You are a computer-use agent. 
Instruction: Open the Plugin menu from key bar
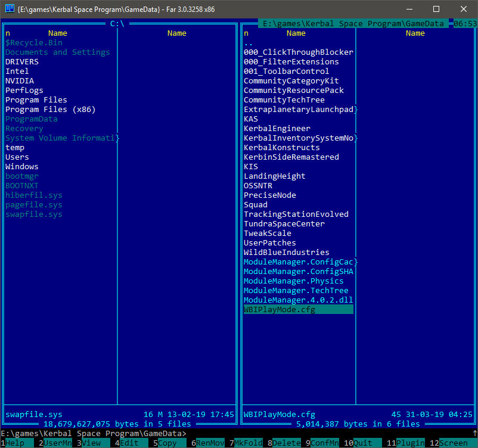click(x=405, y=443)
